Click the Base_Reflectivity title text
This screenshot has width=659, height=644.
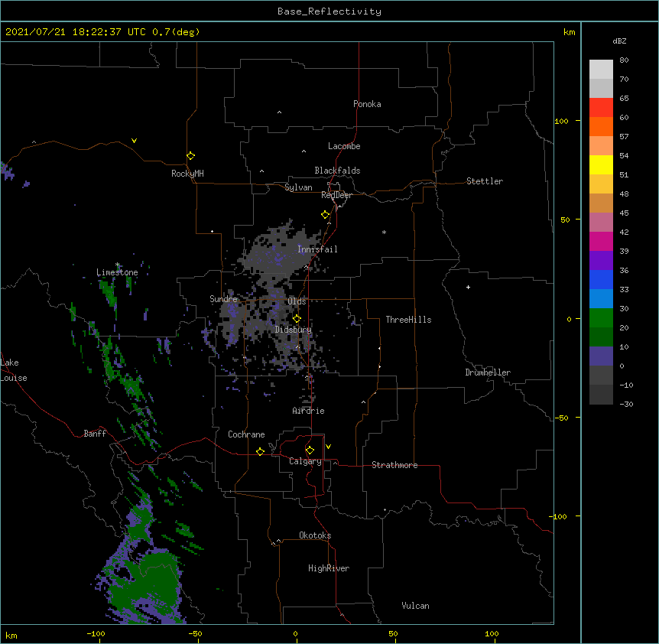tap(329, 11)
